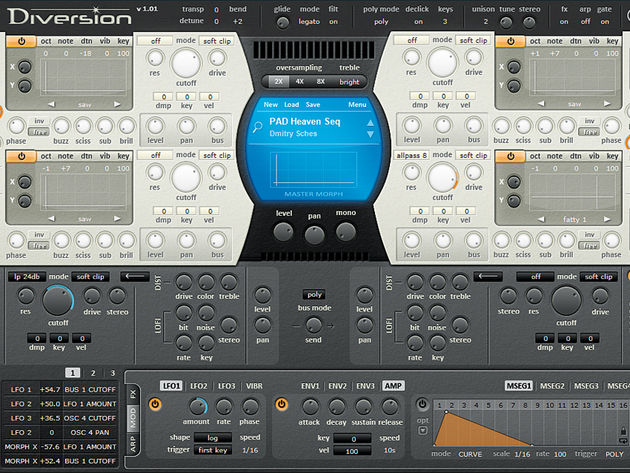Viewport: 630px width, 473px height.
Task: Click New in preset display
Action: pyautogui.click(x=270, y=104)
